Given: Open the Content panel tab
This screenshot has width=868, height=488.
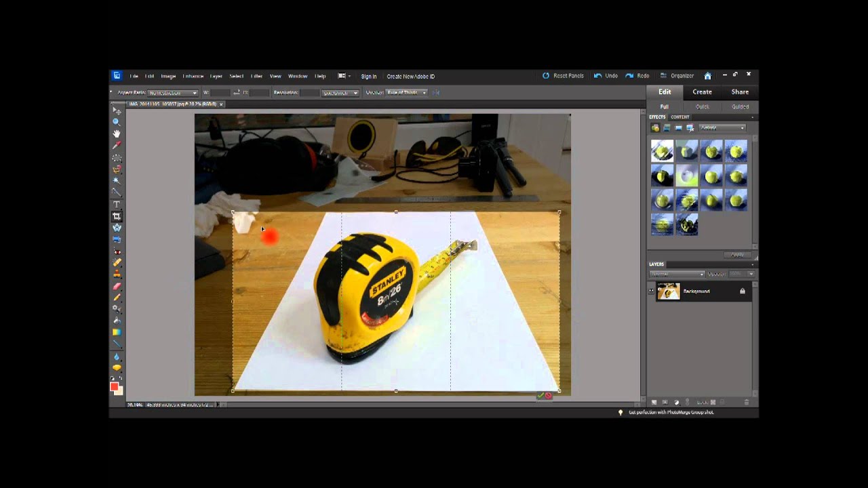Looking at the screenshot, I should pyautogui.click(x=680, y=117).
